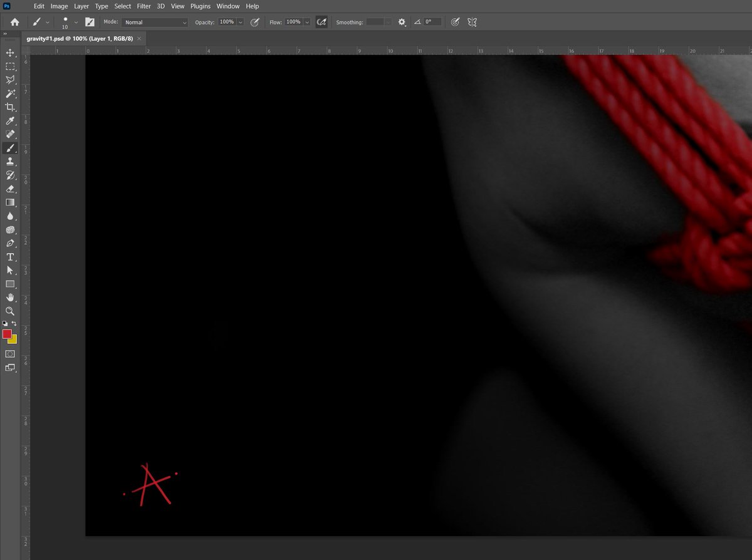This screenshot has width=752, height=560.
Task: Select the Eyedropper tool
Action: point(10,120)
